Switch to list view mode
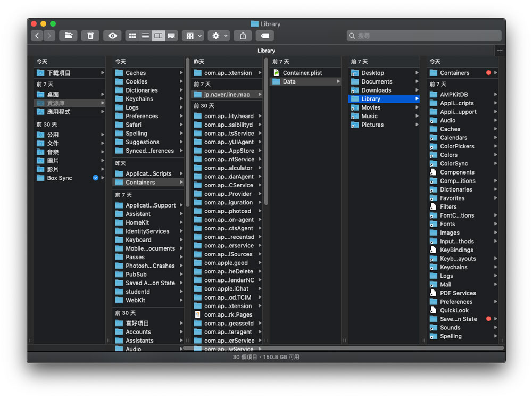The image size is (532, 398). click(145, 36)
